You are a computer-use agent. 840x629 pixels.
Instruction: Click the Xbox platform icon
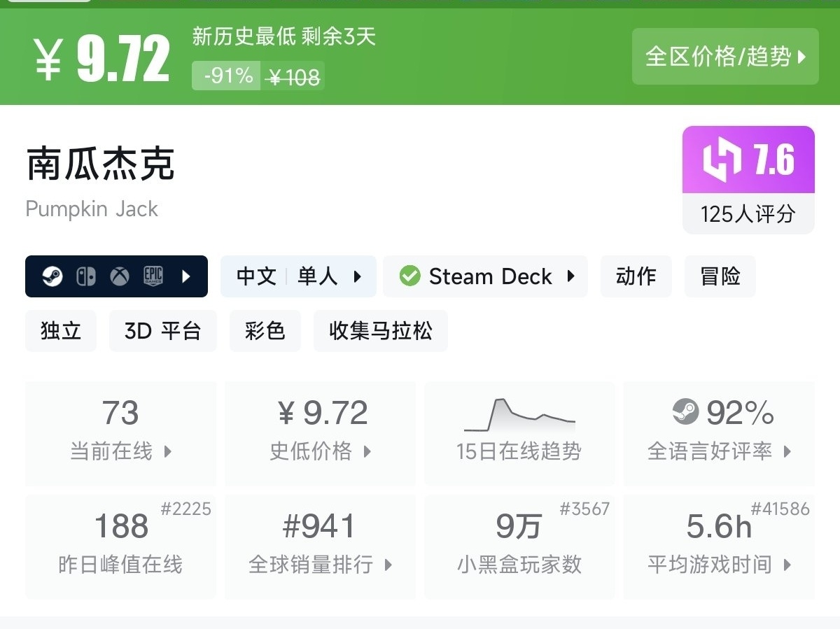tap(120, 276)
